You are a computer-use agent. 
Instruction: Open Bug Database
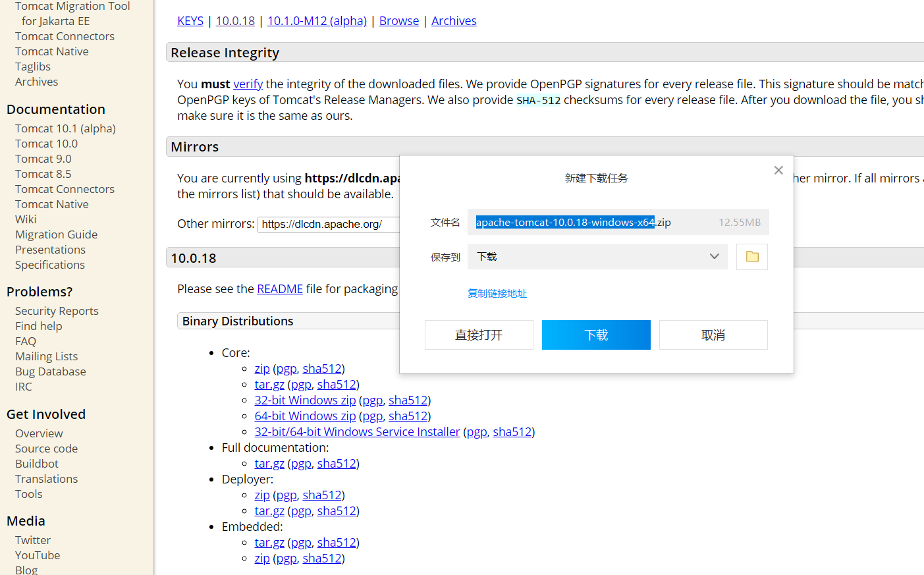point(51,371)
